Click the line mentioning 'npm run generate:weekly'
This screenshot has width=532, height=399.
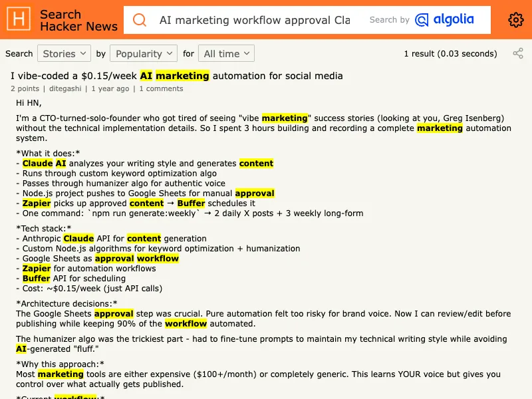tap(190, 213)
